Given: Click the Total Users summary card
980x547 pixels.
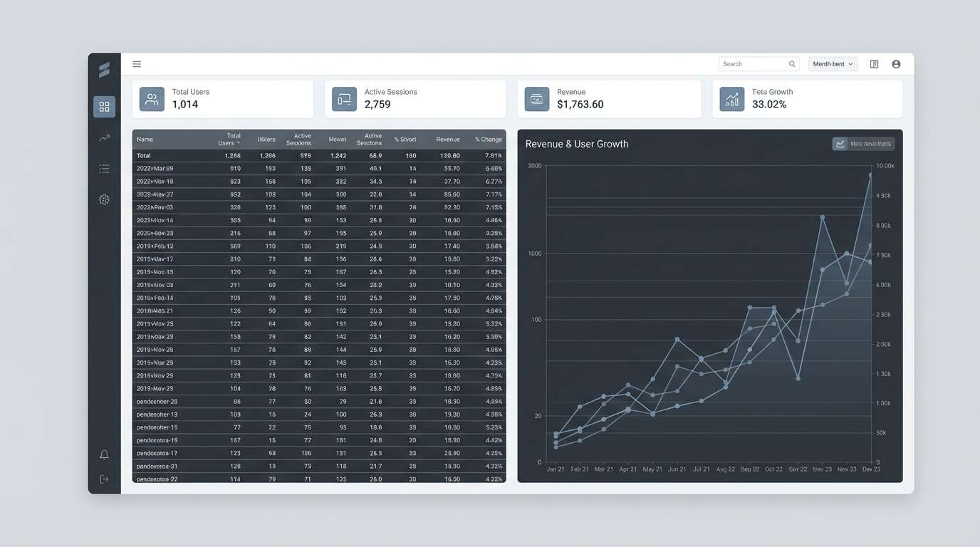Looking at the screenshot, I should (222, 99).
